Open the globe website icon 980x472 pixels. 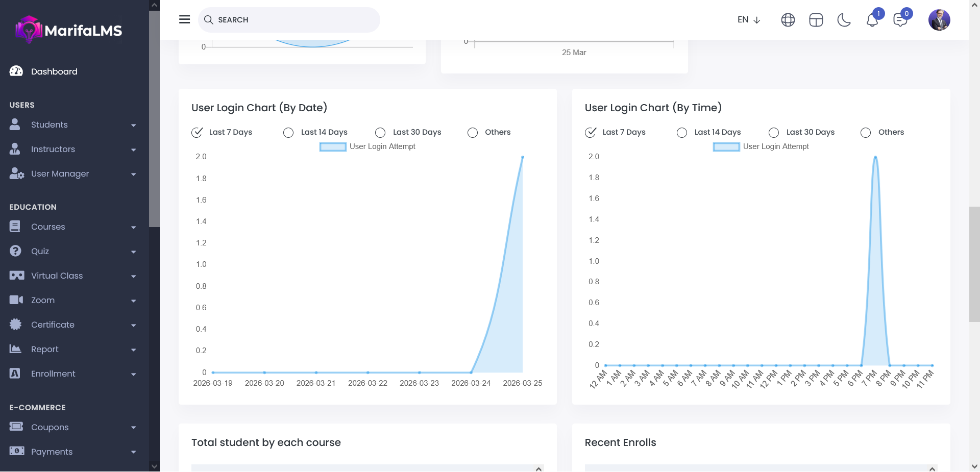click(788, 20)
